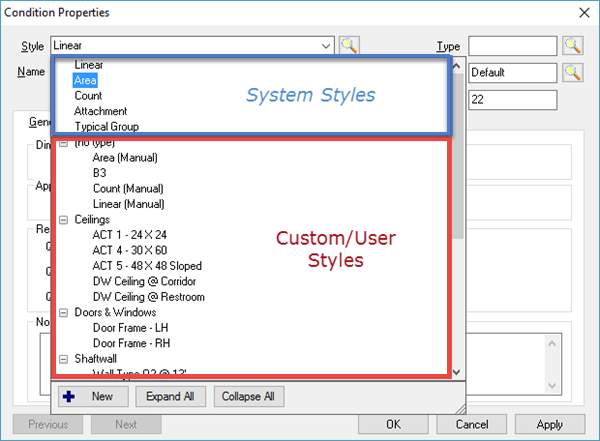Choose the Attachment system style
600x441 pixels.
click(x=101, y=111)
